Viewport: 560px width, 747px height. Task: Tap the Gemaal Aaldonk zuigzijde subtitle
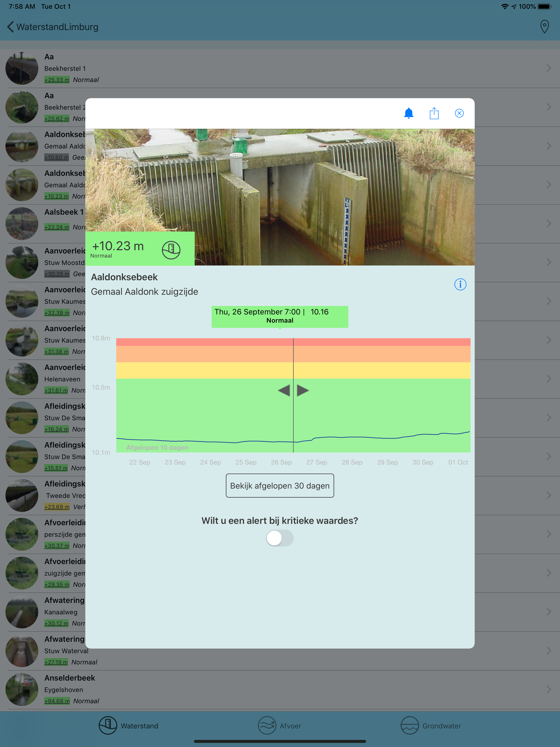coord(145,291)
